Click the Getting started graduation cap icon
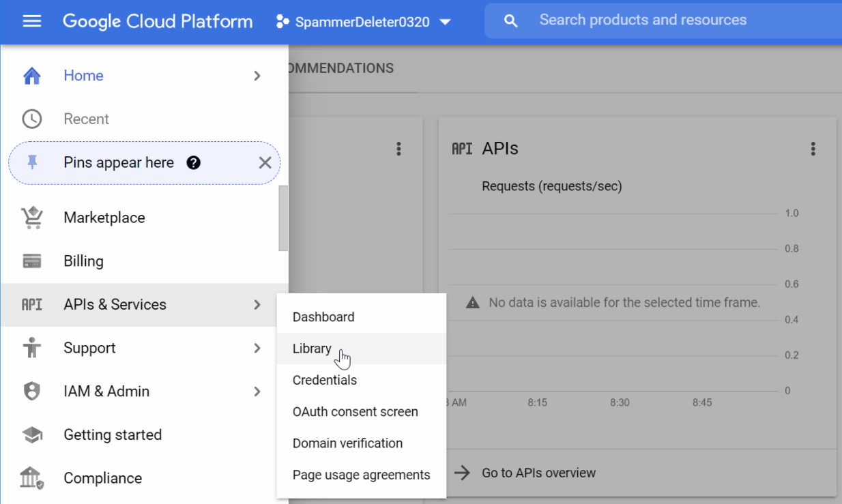This screenshot has width=842, height=504. point(32,435)
